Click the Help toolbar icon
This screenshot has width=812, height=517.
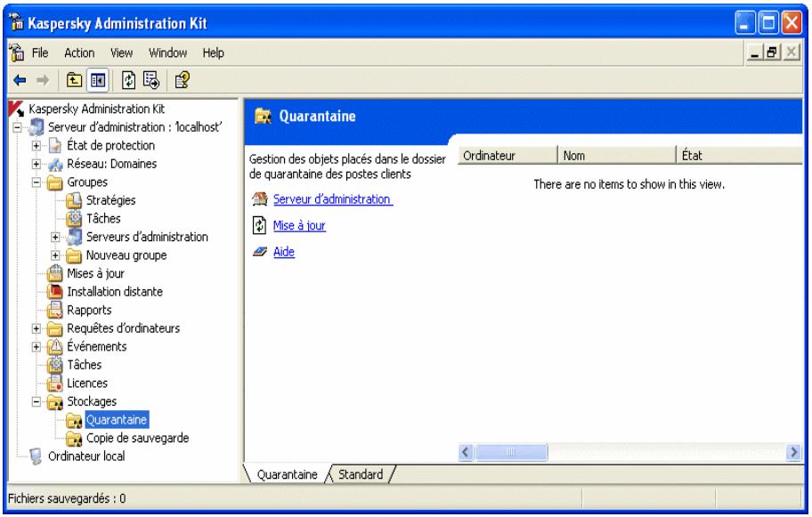pyautogui.click(x=183, y=80)
